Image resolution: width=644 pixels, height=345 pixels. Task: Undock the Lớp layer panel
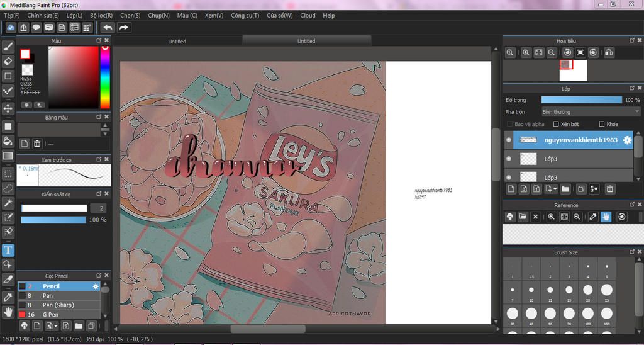point(633,88)
